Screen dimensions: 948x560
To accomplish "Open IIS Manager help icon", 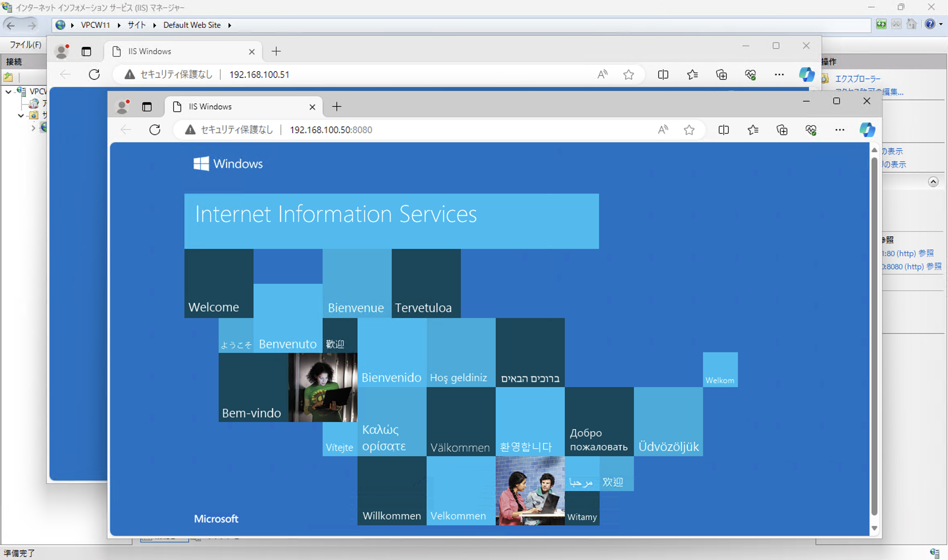I will pos(930,25).
